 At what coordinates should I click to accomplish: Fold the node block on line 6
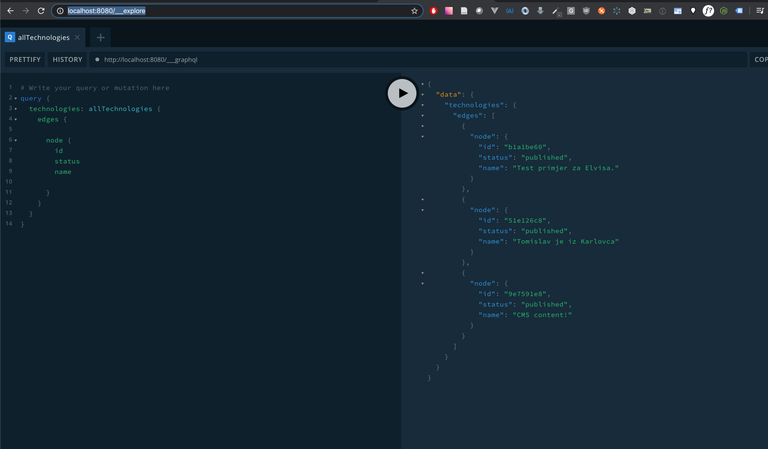16,141
